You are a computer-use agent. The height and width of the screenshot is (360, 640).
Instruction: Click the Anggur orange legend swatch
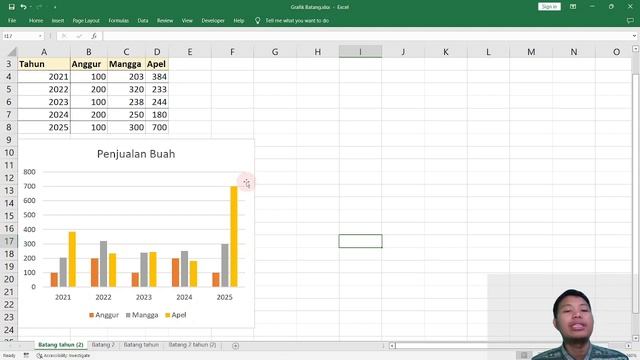pyautogui.click(x=91, y=315)
